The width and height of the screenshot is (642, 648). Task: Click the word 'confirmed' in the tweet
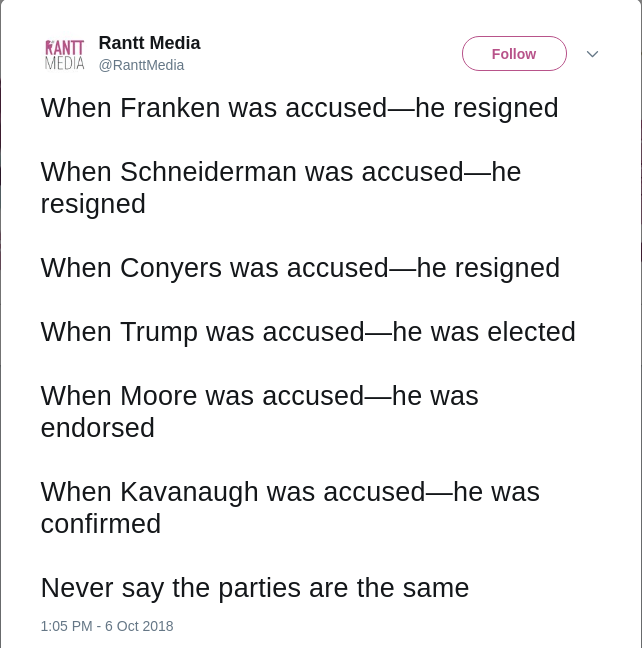100,524
